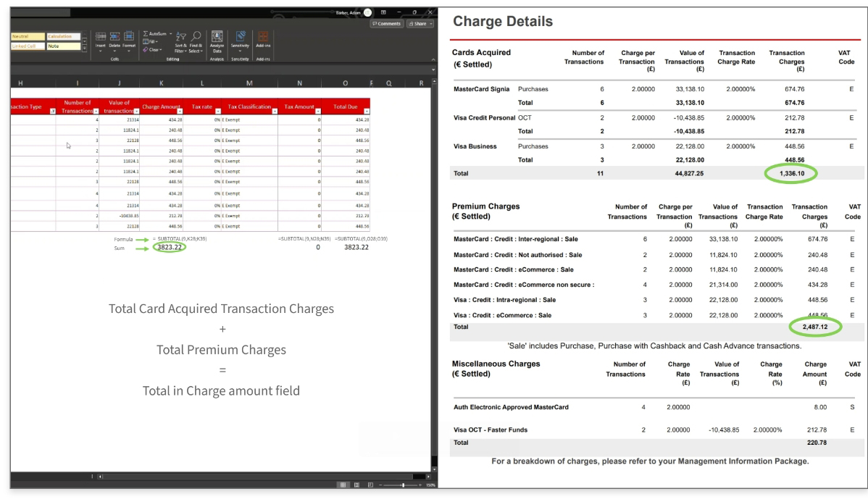Open filter dropdown for Number of Transactions
868x502 pixels.
tap(96, 112)
